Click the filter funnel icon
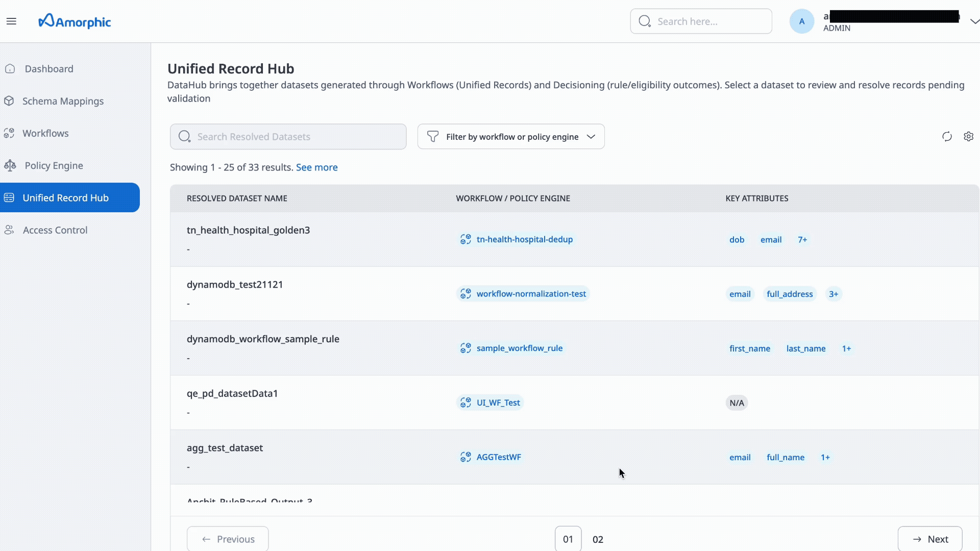Viewport: 980px width, 551px height. tap(432, 136)
